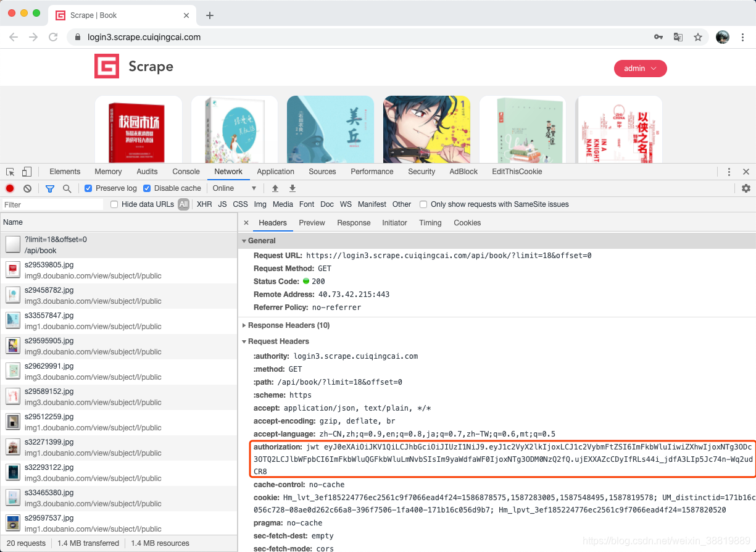756x552 pixels.
Task: Click the browser forward arrow
Action: 33,37
